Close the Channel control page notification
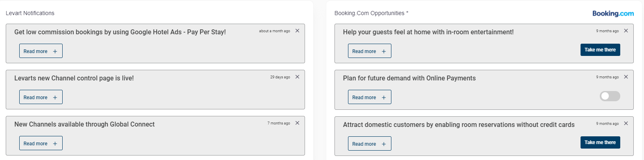 (297, 77)
